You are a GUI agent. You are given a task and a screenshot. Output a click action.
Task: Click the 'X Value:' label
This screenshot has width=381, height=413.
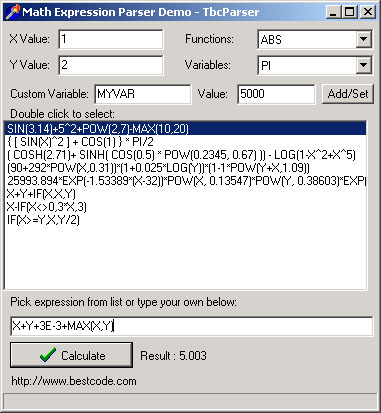tap(29, 39)
